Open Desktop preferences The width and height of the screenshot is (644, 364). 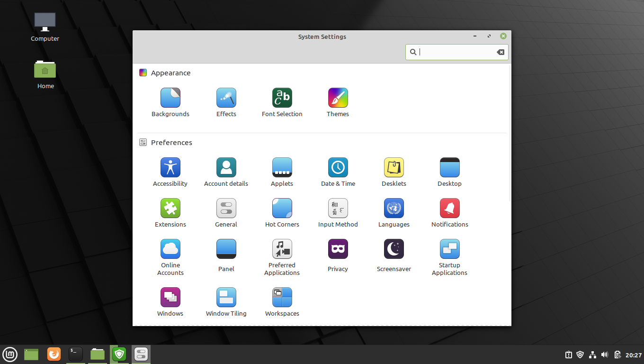(450, 172)
